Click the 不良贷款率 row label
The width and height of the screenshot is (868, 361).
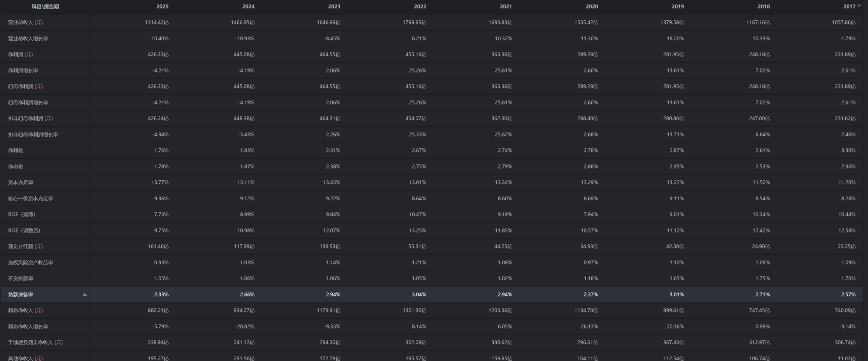pos(21,279)
